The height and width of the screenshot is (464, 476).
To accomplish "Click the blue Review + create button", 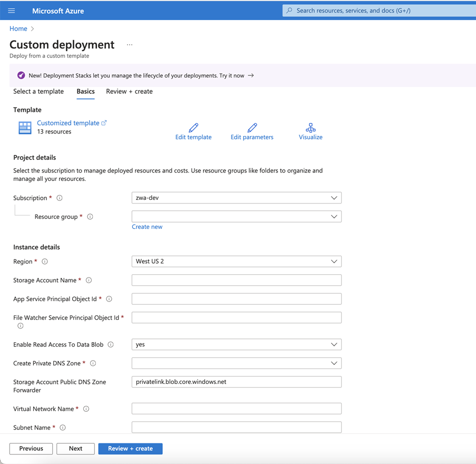I will tap(130, 449).
